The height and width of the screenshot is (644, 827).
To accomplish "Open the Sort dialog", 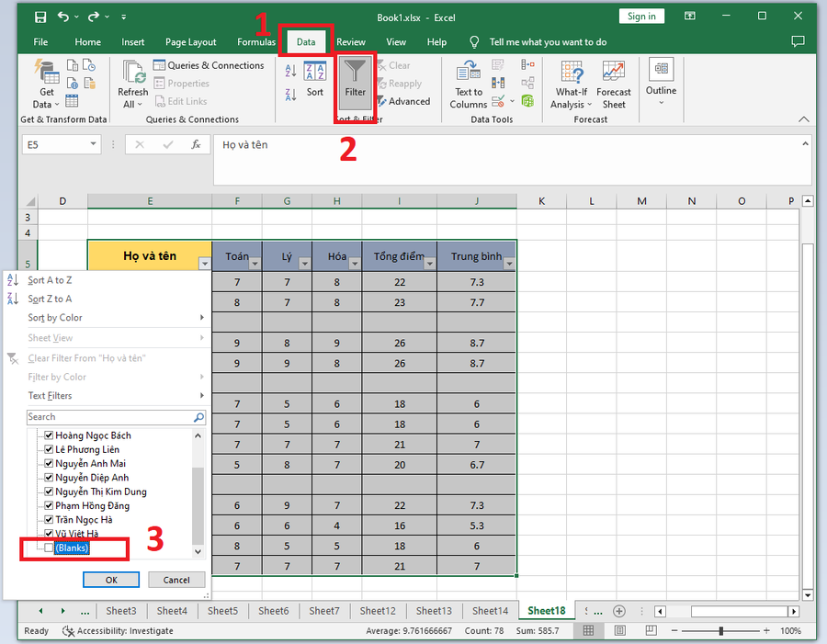I will tap(315, 78).
